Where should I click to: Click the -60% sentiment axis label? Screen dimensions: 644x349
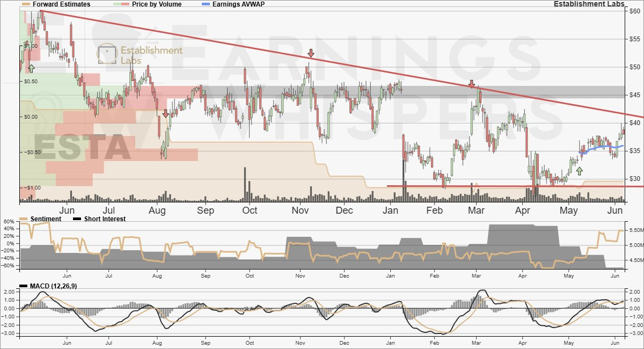[x=9, y=266]
